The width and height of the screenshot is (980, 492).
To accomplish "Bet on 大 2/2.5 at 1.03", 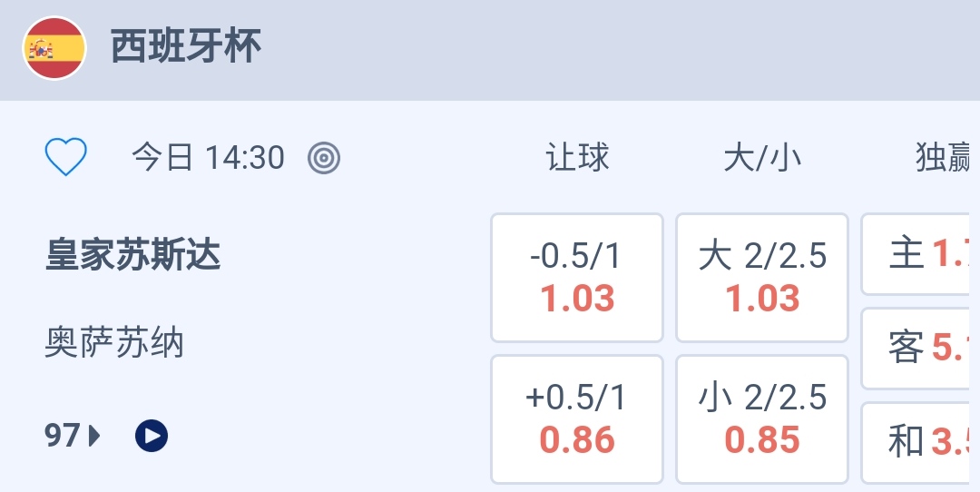I will (762, 278).
